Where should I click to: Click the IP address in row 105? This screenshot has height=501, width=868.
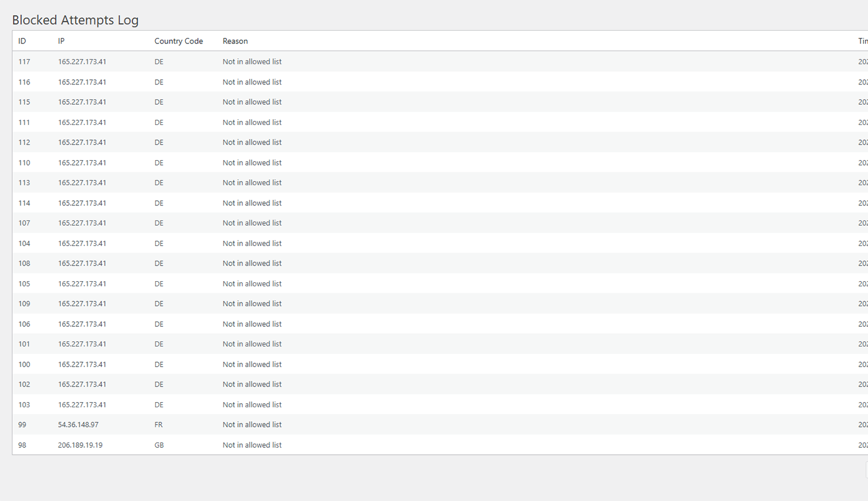tap(82, 284)
